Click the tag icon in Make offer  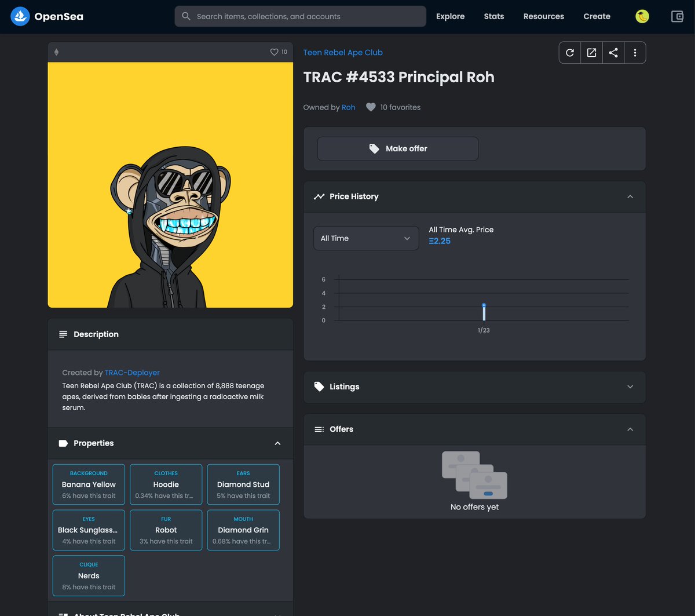[x=374, y=149]
